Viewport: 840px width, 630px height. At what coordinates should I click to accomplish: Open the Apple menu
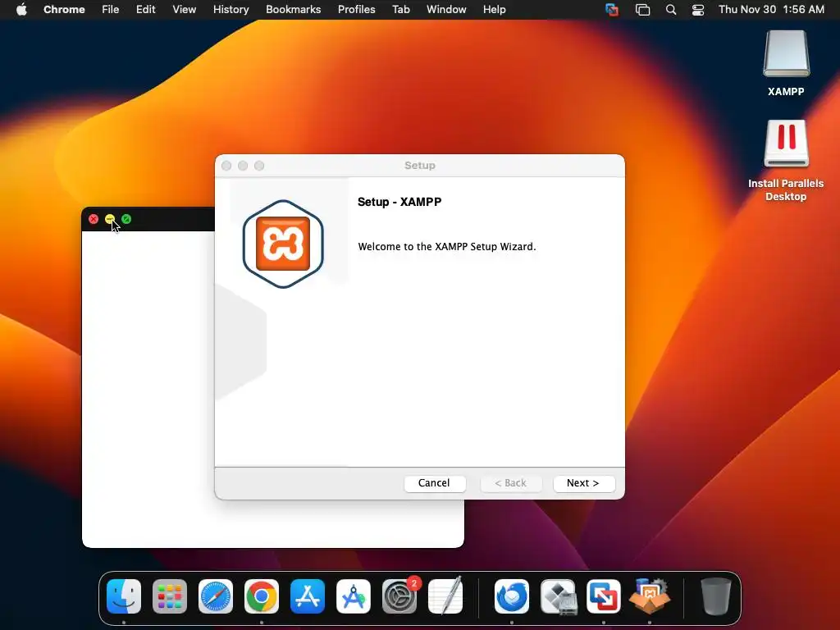coord(21,9)
